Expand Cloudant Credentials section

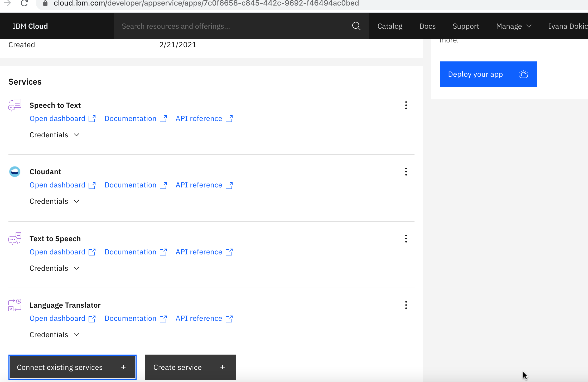pyautogui.click(x=54, y=201)
